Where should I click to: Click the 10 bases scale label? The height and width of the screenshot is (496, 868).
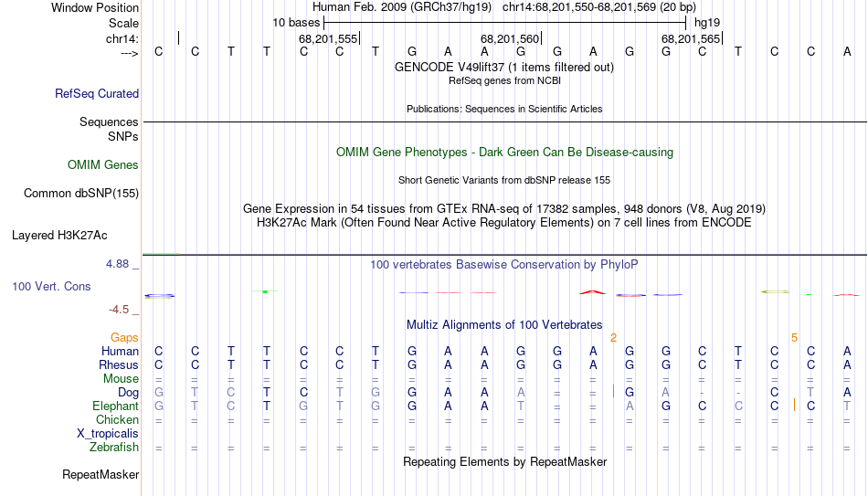click(296, 23)
